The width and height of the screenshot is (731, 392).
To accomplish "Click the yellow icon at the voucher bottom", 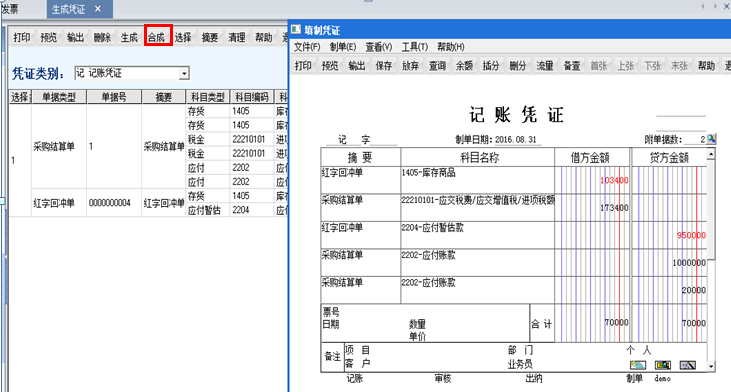I will point(662,365).
